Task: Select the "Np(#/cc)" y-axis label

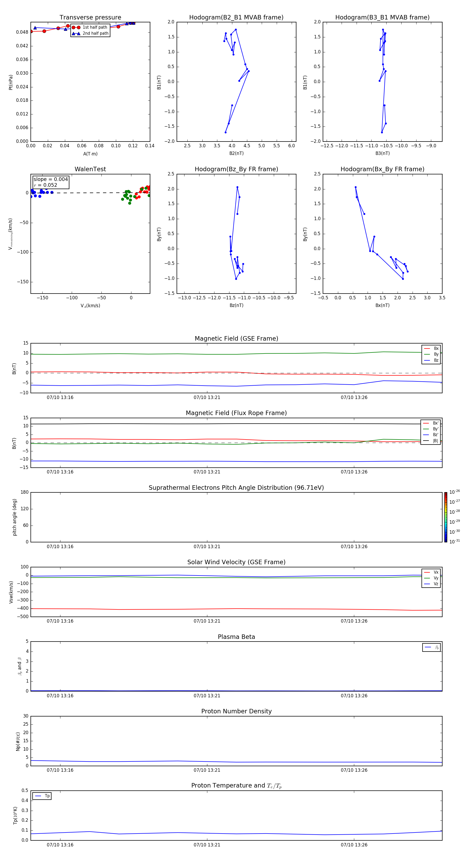Action: 18,741
